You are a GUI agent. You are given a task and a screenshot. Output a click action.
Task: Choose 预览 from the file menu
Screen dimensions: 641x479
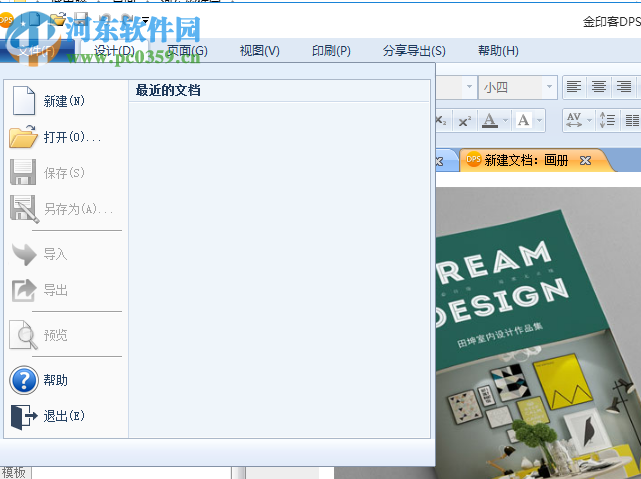coord(67,335)
